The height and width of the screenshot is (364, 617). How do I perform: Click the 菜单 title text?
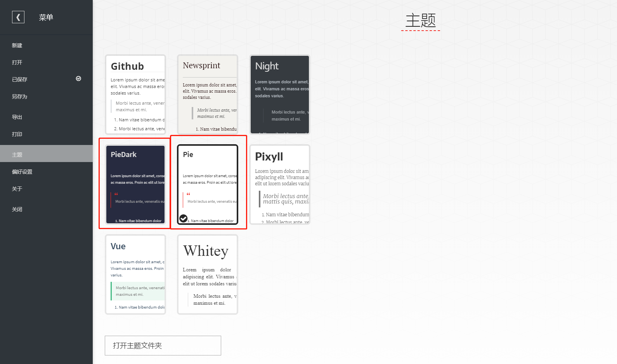(46, 17)
